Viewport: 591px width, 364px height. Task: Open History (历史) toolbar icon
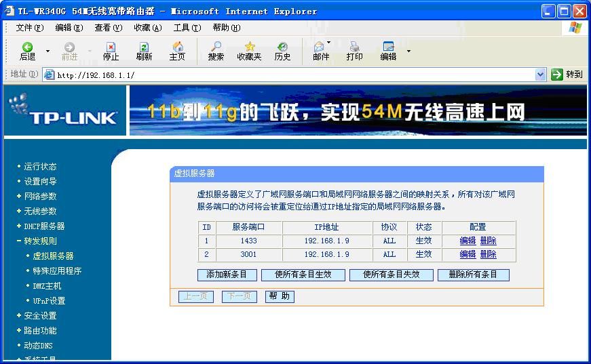pyautogui.click(x=282, y=47)
